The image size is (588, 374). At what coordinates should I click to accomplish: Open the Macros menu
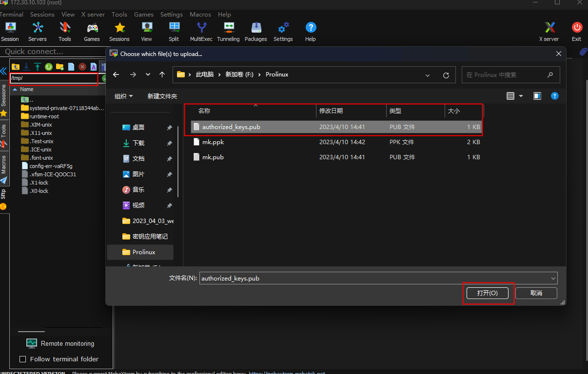[200, 15]
